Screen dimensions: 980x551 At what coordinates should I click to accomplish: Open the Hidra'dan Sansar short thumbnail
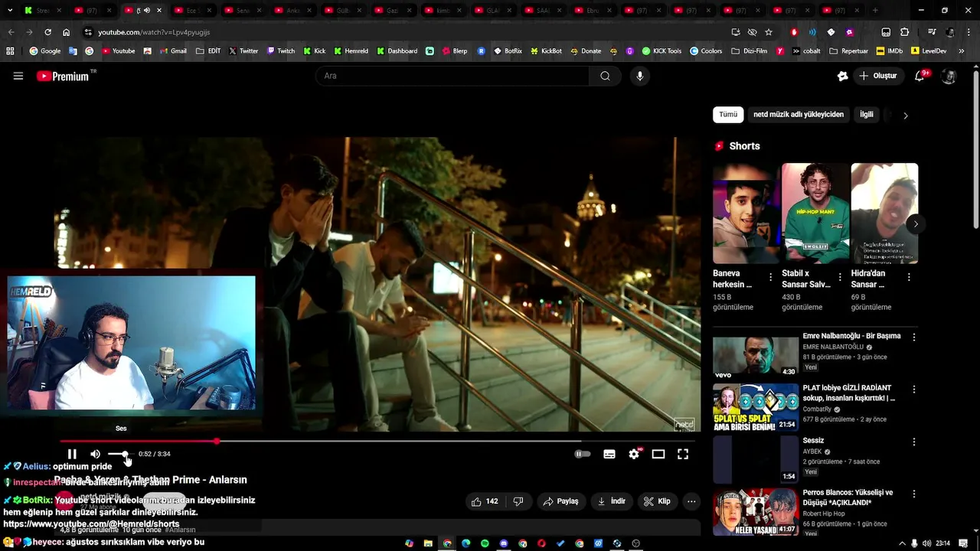(x=884, y=214)
